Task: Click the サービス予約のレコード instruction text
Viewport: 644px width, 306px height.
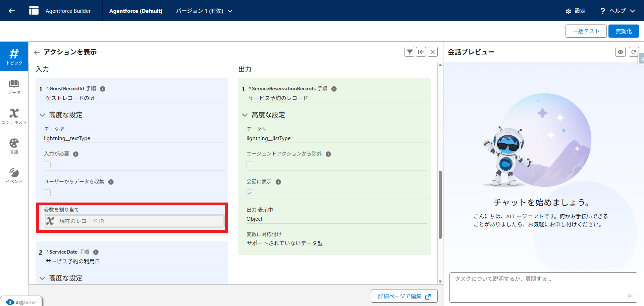Action: (x=278, y=98)
